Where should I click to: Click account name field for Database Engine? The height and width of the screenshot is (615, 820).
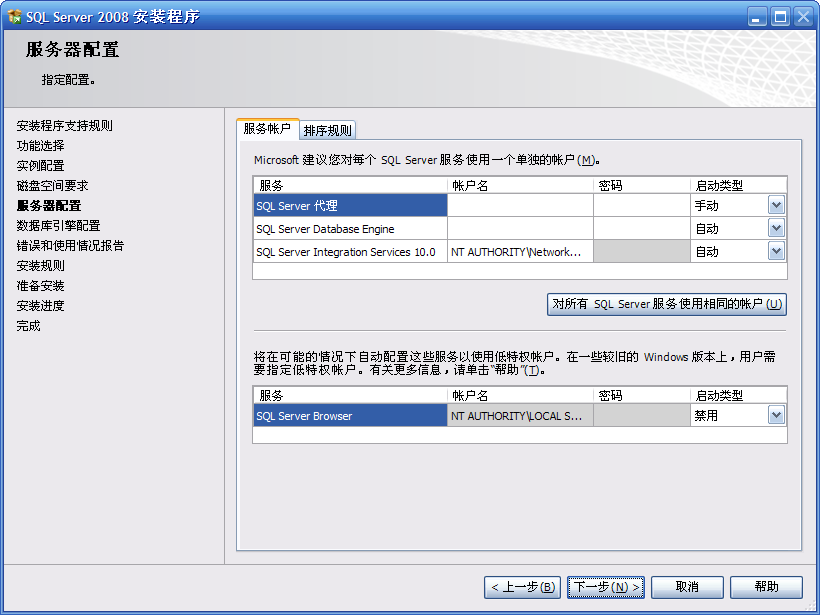click(x=520, y=228)
